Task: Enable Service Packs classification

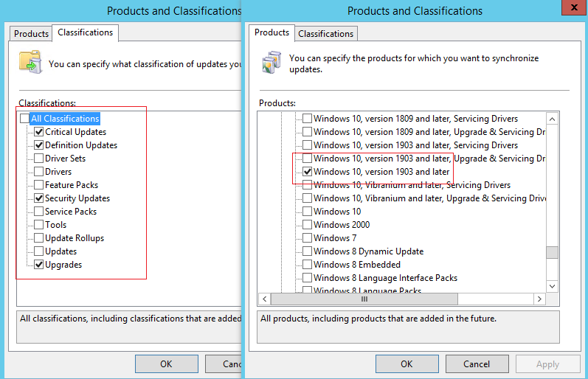Action: coord(38,212)
